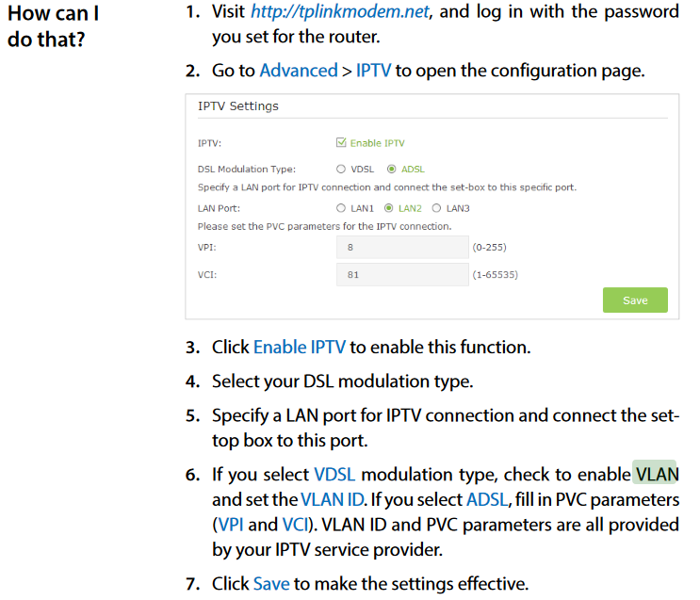700x600 pixels.
Task: Select the ADSL modulation radio button
Action: click(x=392, y=170)
